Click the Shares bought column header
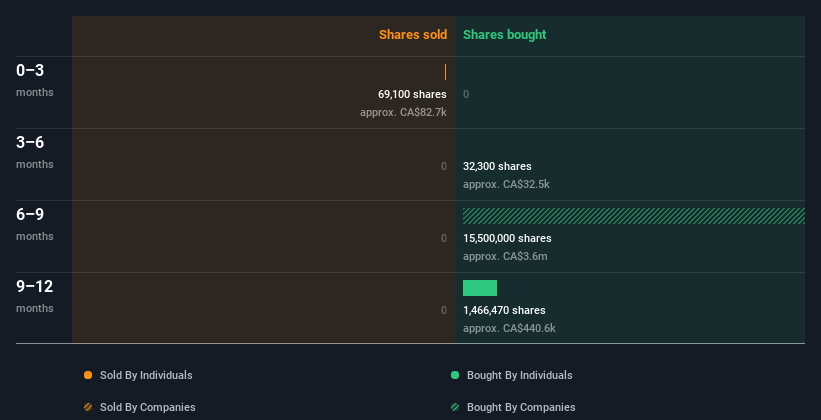 505,35
